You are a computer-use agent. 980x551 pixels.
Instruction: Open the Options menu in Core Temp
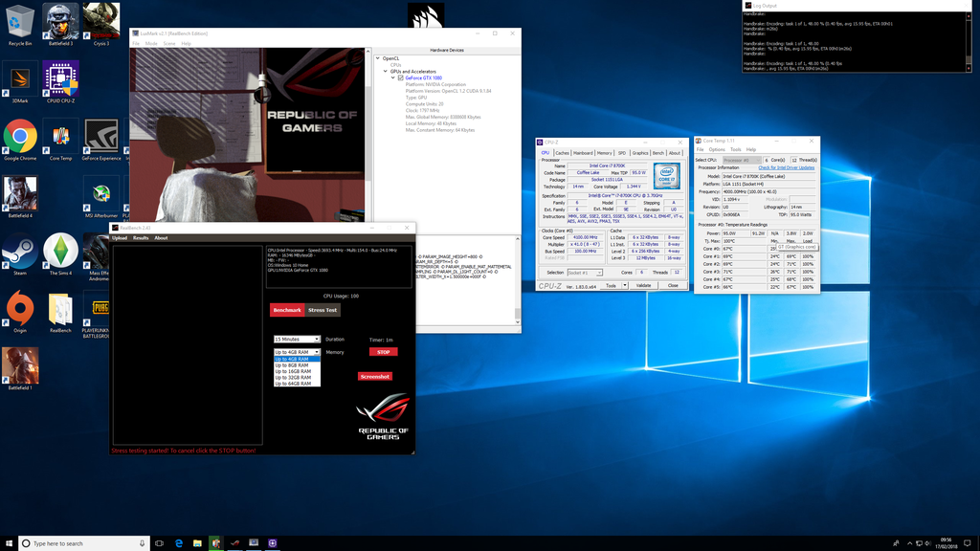click(x=718, y=149)
